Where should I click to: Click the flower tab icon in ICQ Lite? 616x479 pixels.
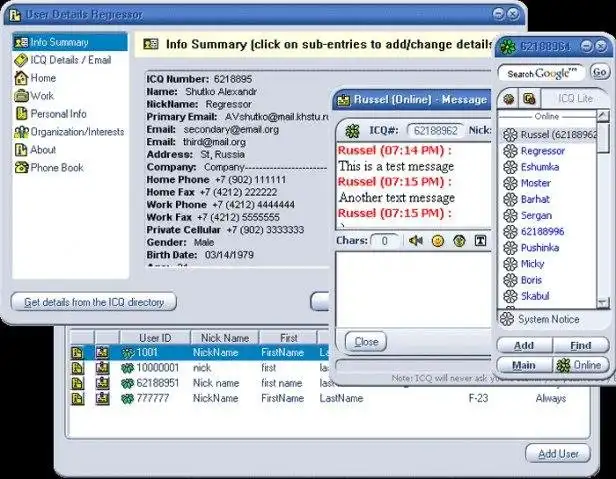509,99
